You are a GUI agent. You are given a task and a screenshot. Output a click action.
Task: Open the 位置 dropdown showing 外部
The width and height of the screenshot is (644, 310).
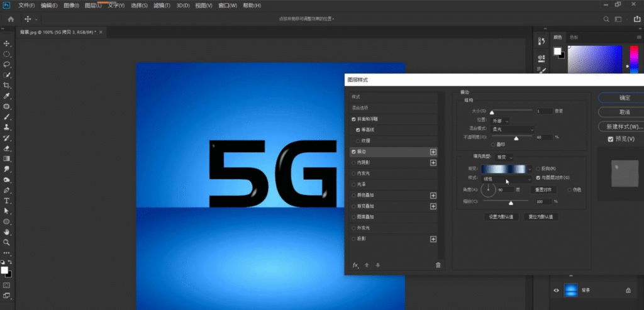tap(500, 121)
